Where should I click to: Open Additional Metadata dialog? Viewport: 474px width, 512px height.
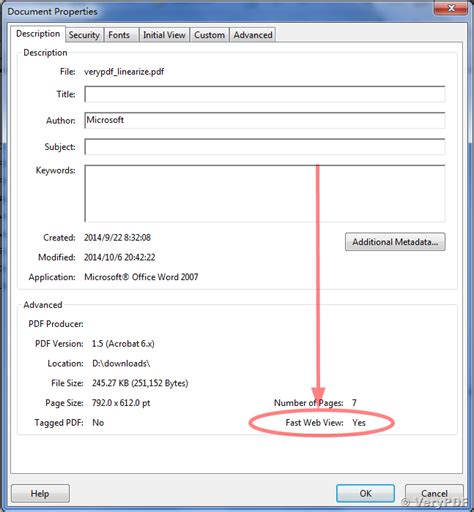point(395,242)
